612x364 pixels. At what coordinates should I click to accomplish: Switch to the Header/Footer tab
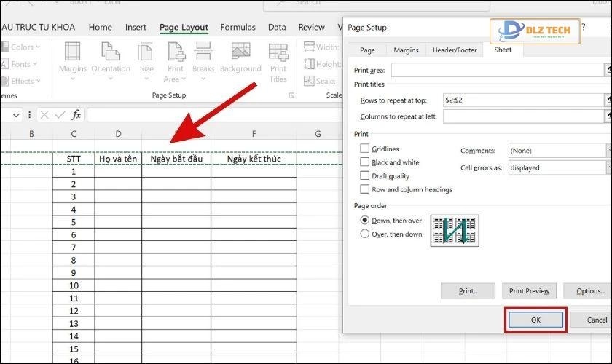point(453,50)
